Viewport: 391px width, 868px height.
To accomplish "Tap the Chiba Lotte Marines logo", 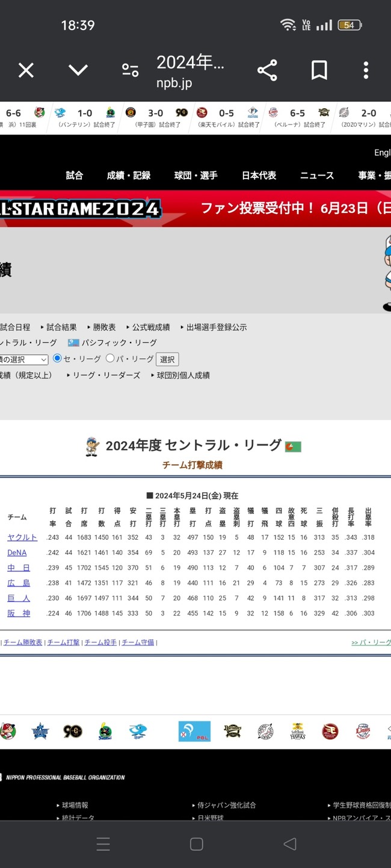I will point(265,732).
